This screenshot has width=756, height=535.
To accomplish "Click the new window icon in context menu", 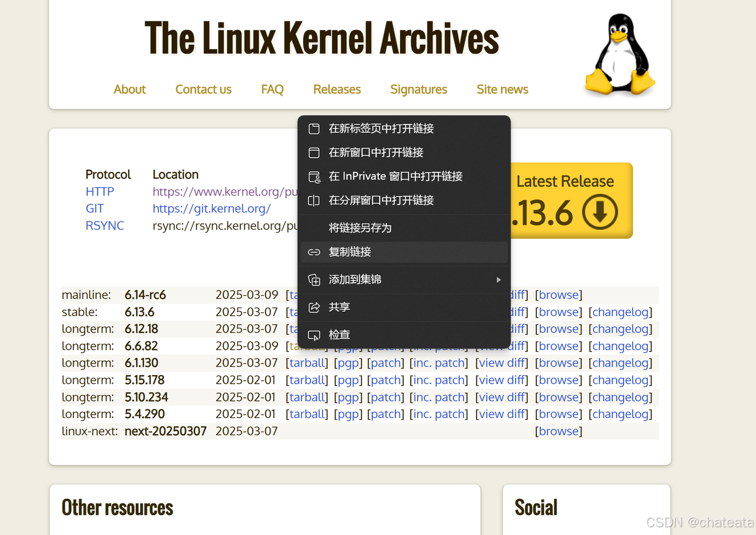I will [314, 152].
